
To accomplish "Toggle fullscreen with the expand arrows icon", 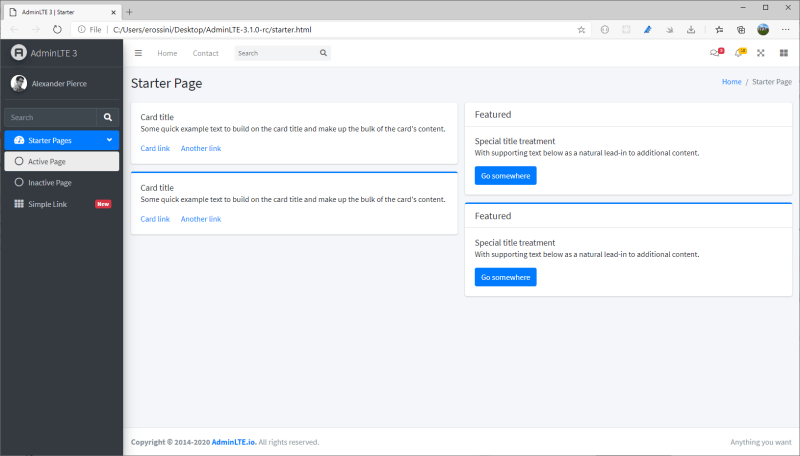I will click(761, 53).
